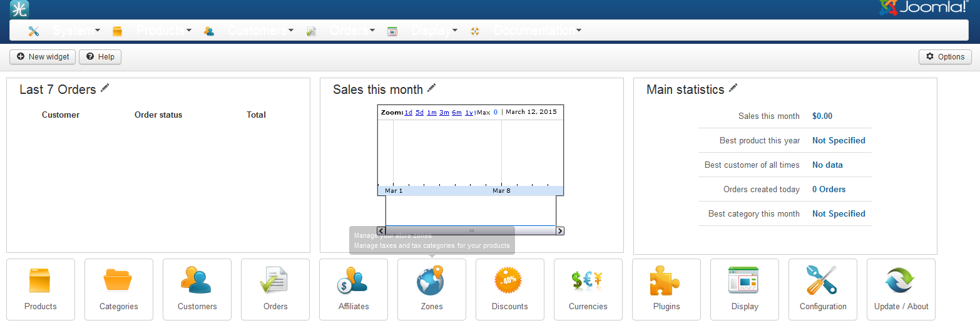Viewport: 980px width, 328px height.
Task: Open the Display top menu
Action: 434,30
